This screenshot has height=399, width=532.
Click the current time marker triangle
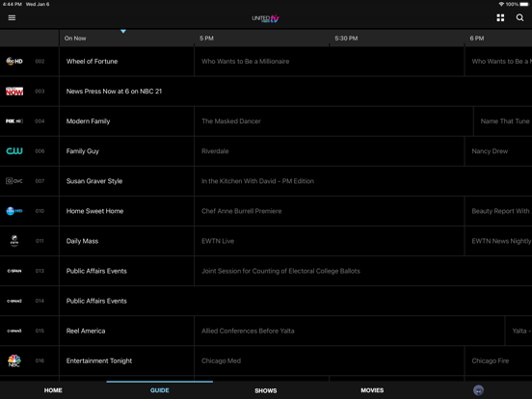(x=123, y=31)
